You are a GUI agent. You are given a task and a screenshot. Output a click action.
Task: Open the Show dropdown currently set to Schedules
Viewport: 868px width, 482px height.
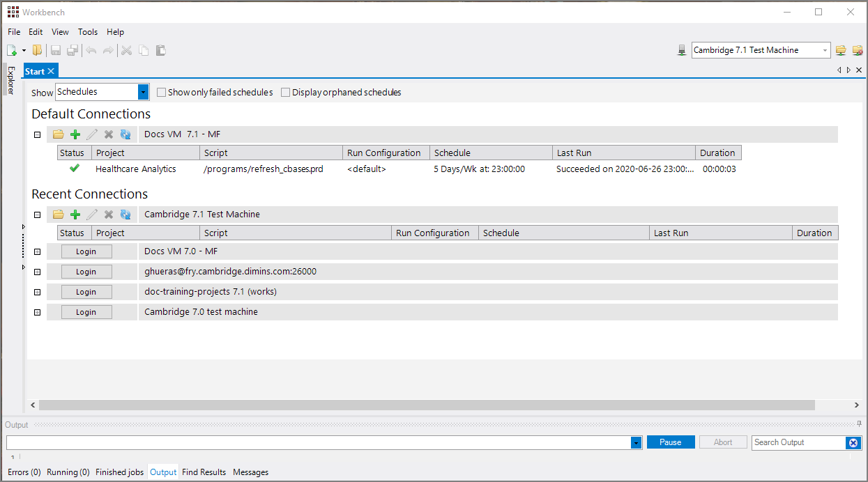tap(142, 91)
